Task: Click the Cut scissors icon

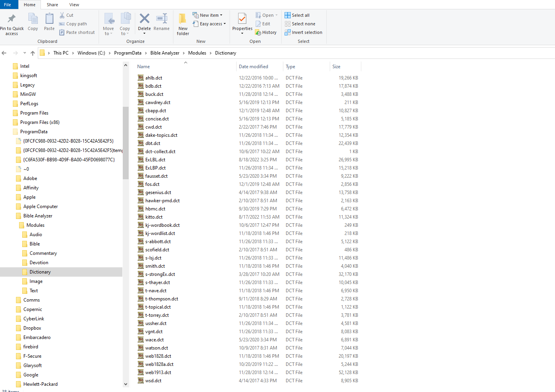Action: pos(62,15)
